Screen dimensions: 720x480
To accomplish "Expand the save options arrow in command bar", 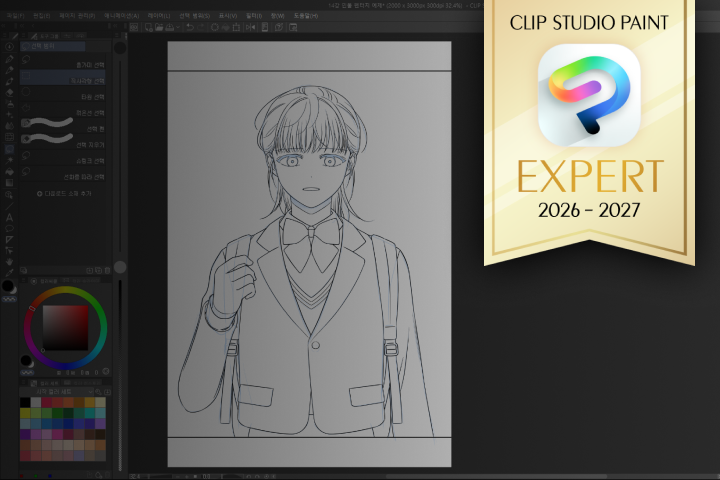I will (178, 28).
